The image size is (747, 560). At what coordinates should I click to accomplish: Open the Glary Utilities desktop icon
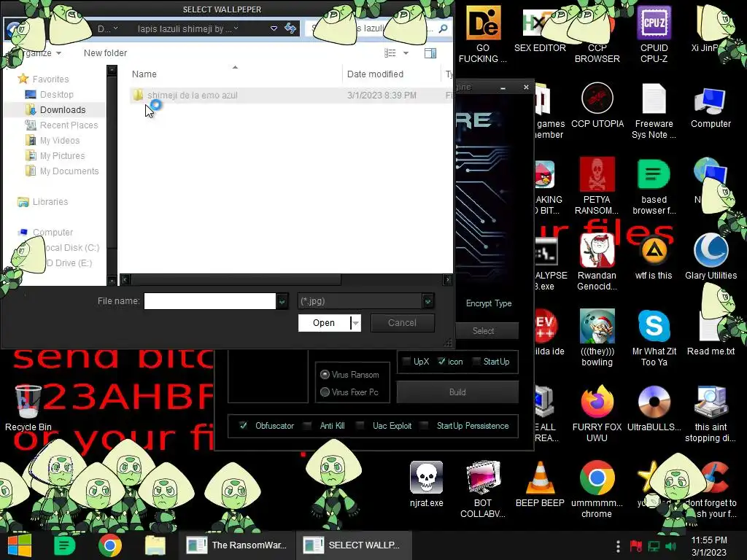click(x=711, y=251)
